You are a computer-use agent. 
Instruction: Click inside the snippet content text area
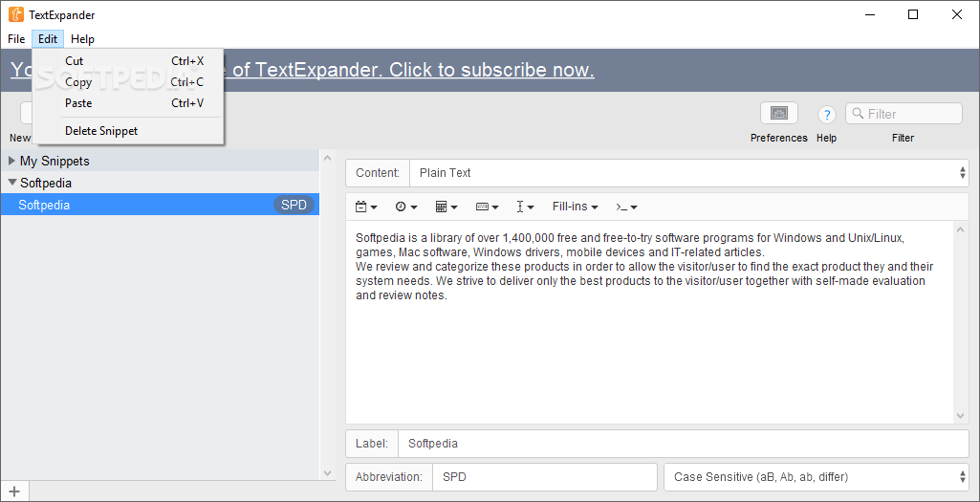click(650, 322)
